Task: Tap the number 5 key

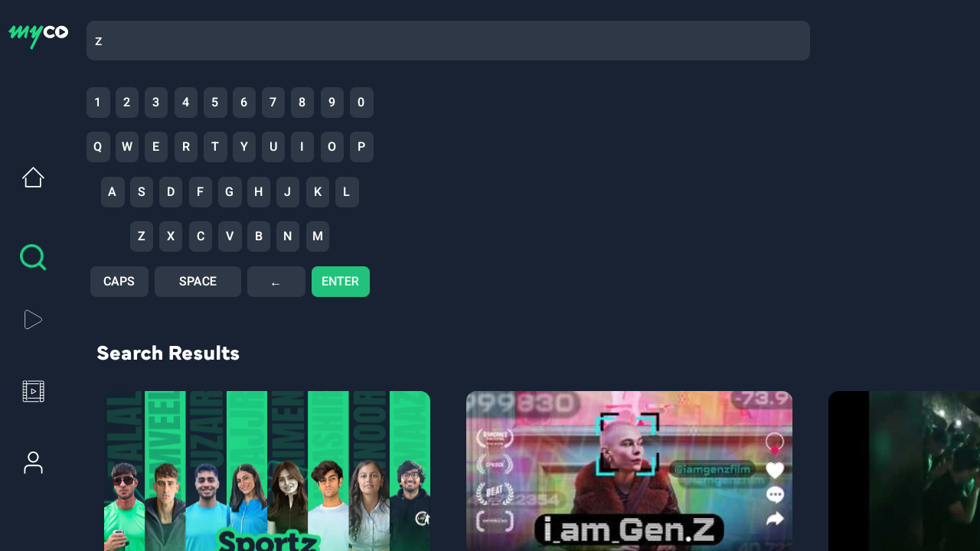Action: (x=215, y=103)
